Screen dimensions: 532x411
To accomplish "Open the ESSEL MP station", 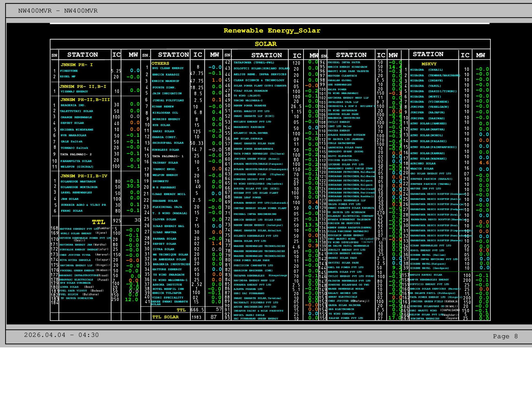I will coord(67,77).
